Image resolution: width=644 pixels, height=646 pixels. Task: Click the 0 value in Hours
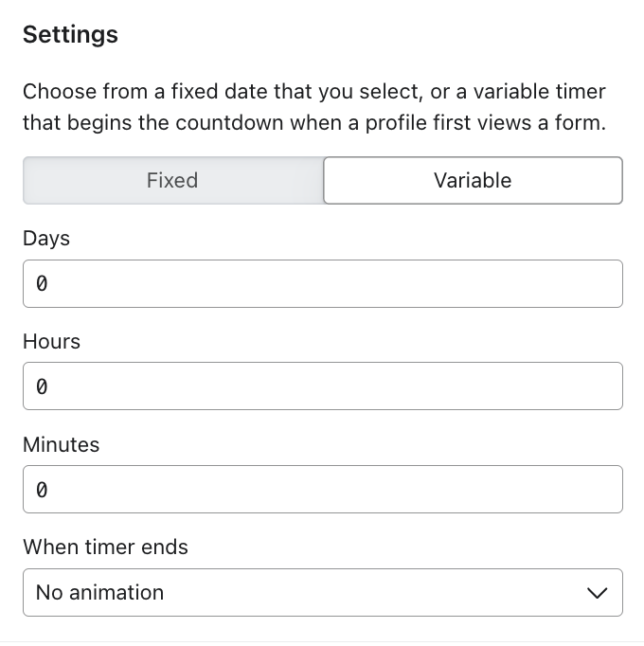(42, 386)
